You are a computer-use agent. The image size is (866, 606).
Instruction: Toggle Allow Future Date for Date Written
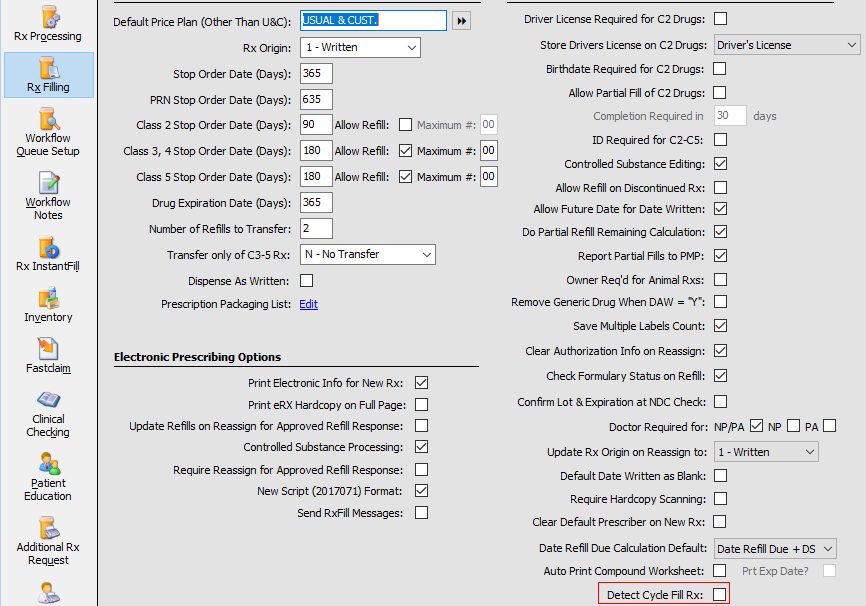pyautogui.click(x=720, y=209)
